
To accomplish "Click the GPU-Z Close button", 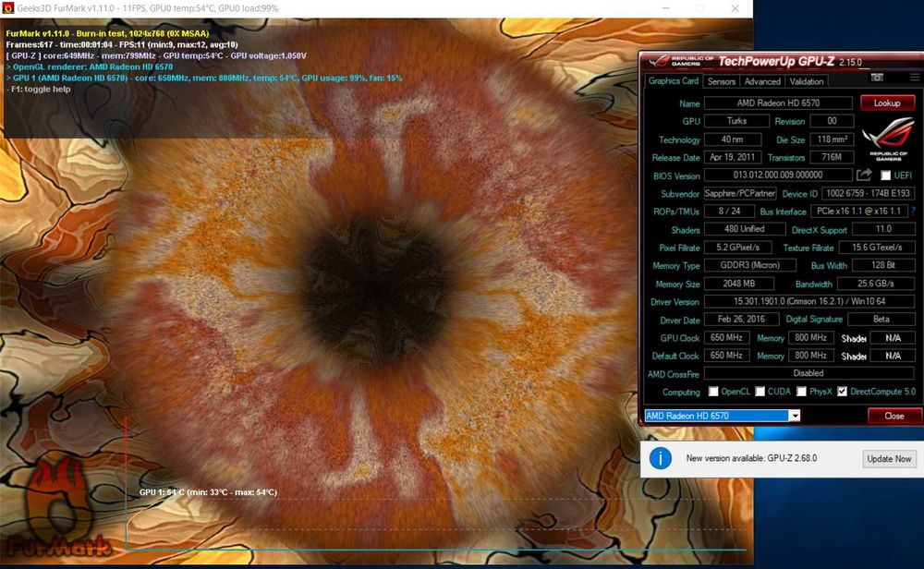I will [894, 416].
